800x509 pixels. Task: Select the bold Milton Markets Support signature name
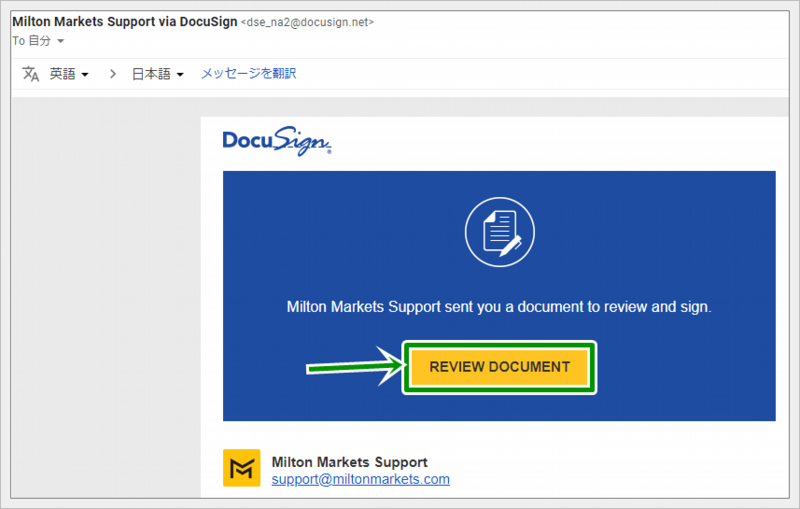click(349, 462)
